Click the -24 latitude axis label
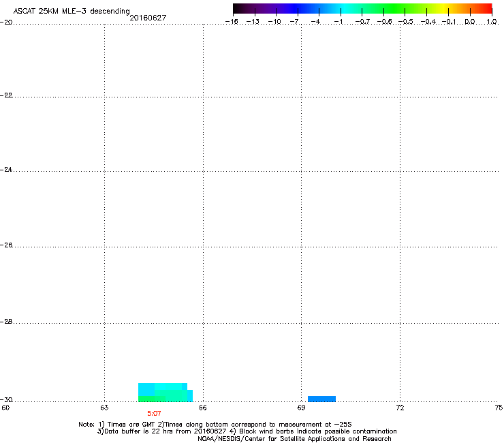 pos(6,169)
